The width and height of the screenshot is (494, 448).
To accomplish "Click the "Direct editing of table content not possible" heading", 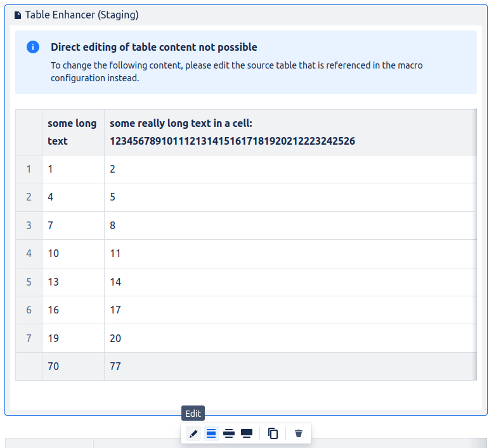I will [154, 47].
